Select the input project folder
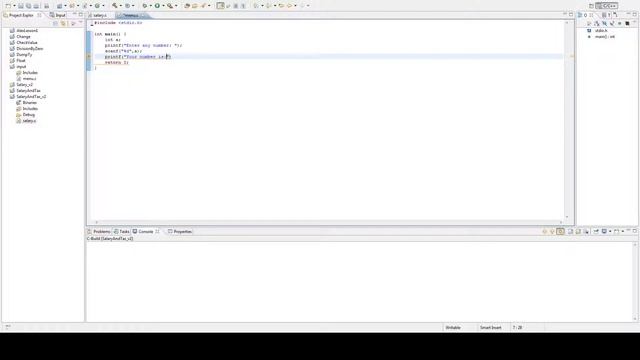 [x=21, y=67]
